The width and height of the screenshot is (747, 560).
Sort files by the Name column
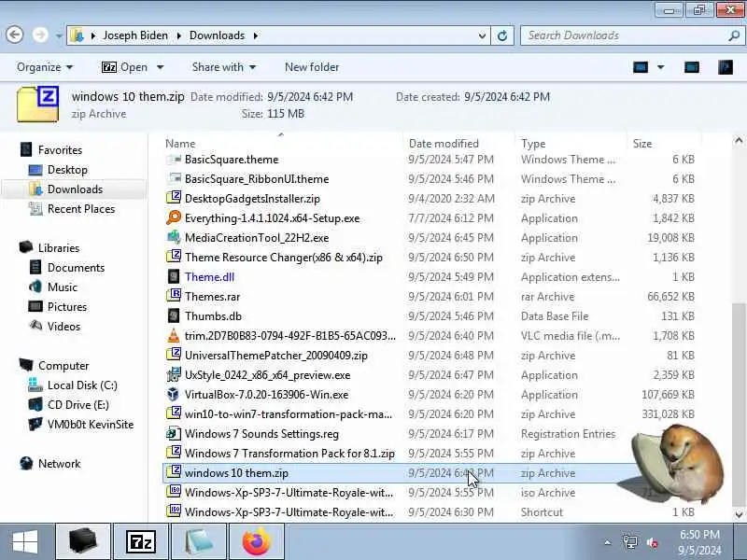point(180,144)
